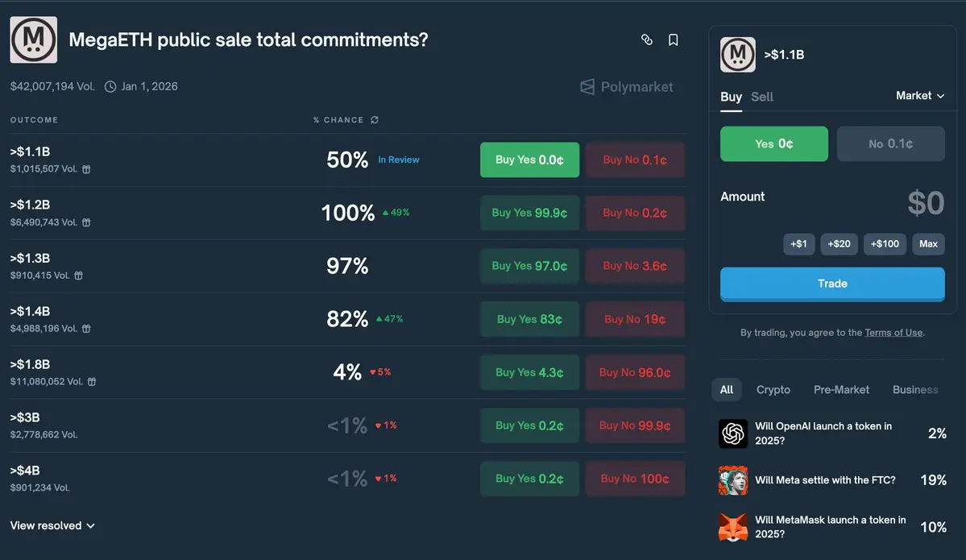Viewport: 966px width, 560px height.
Task: Copy the market link icon
Action: pos(646,39)
